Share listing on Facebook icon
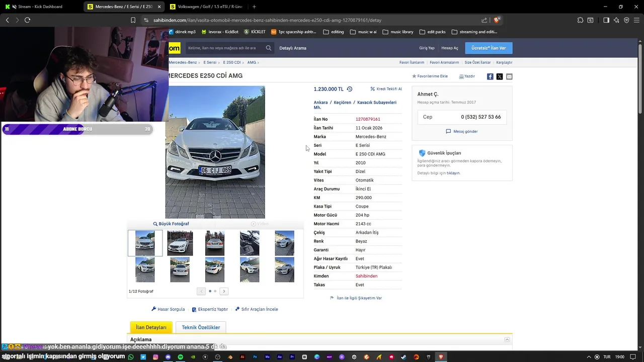 click(490, 76)
